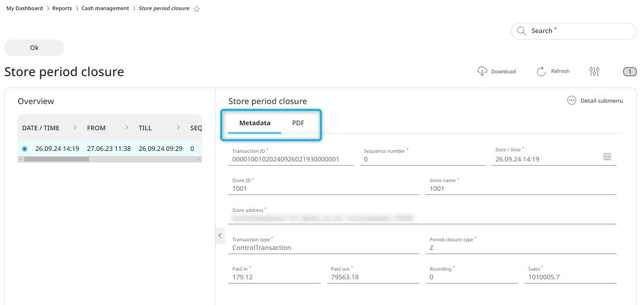Click the scrollbar's right arrow in the Overview table

[199, 159]
